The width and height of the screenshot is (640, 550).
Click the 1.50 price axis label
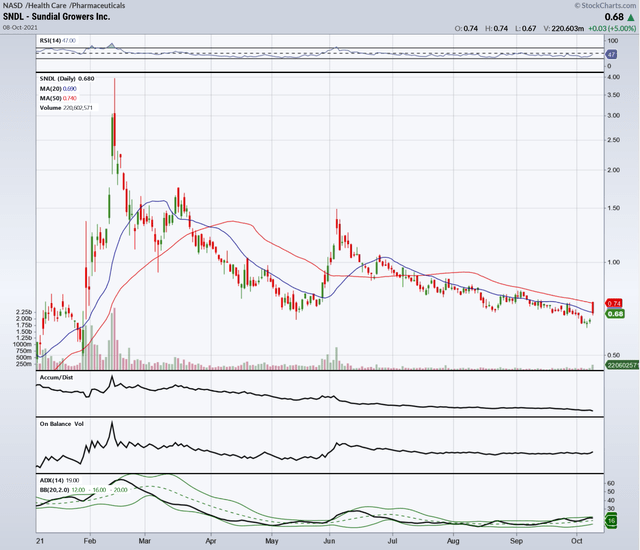click(613, 208)
